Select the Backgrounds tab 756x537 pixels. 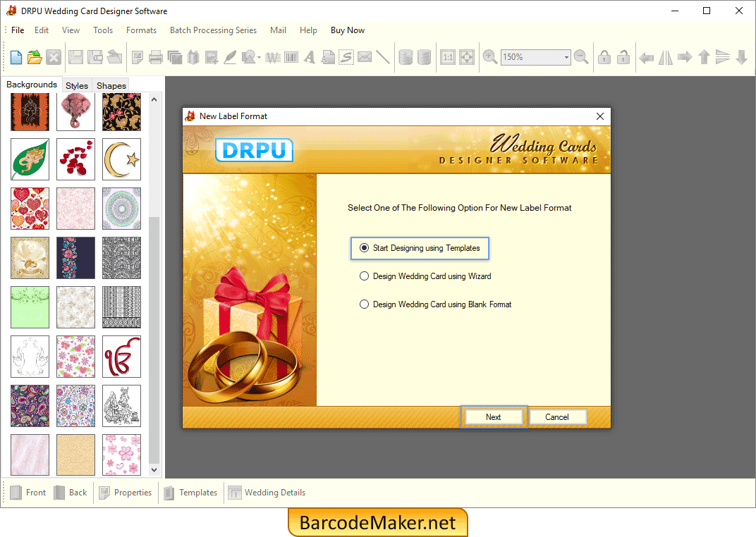(32, 85)
